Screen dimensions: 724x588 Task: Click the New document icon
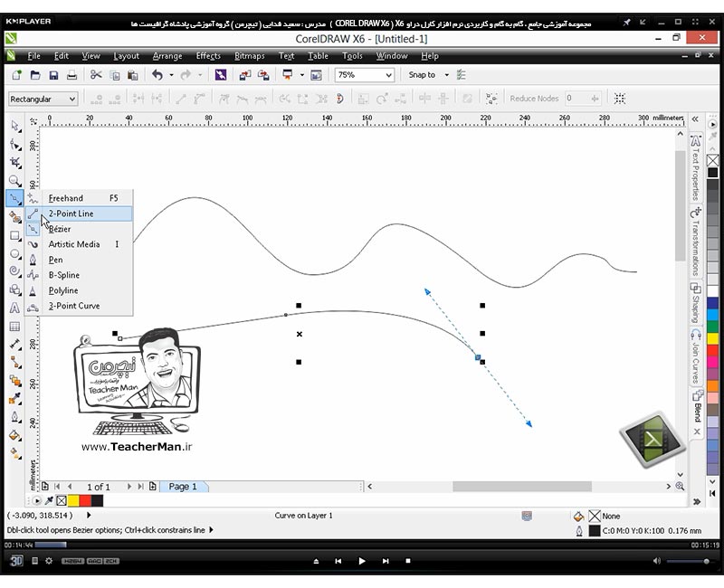(x=16, y=75)
